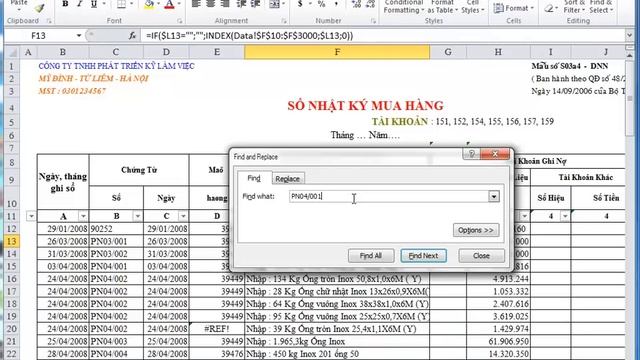Click cell PN04/003
Image resolution: width=640 pixels, height=360 pixels.
pyautogui.click(x=116, y=341)
